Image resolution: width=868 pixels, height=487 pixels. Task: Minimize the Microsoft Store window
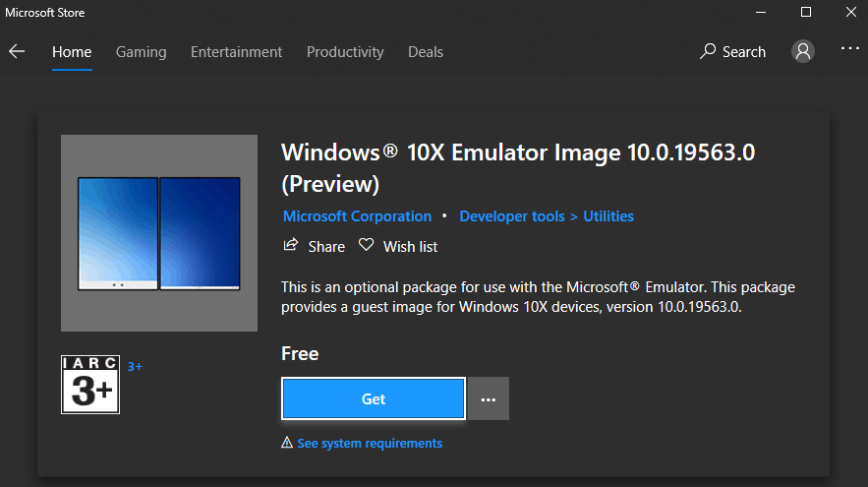point(761,12)
